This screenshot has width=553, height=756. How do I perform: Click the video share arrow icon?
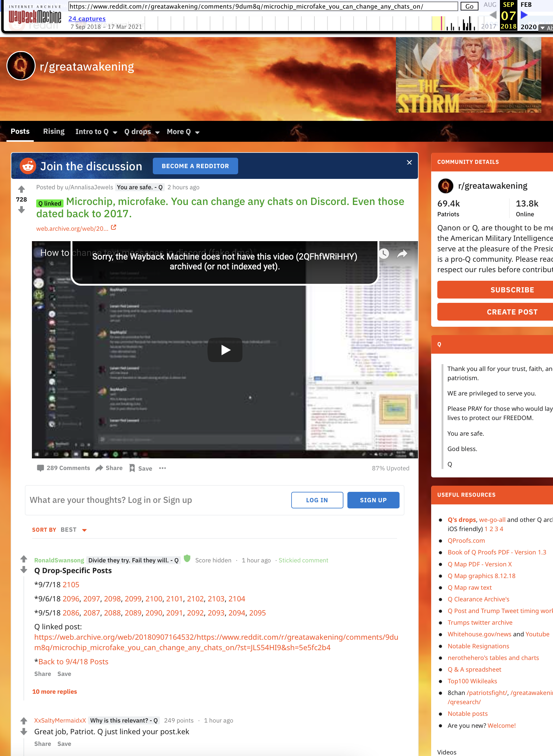coord(402,254)
